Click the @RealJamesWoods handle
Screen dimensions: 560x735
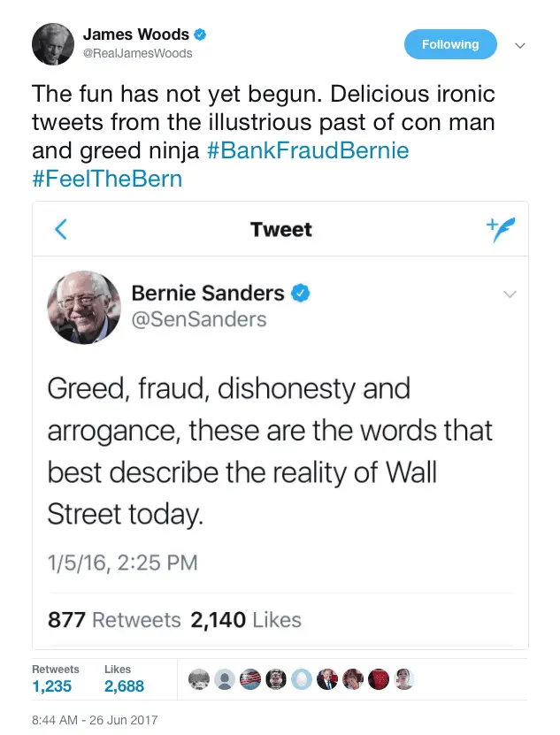137,53
